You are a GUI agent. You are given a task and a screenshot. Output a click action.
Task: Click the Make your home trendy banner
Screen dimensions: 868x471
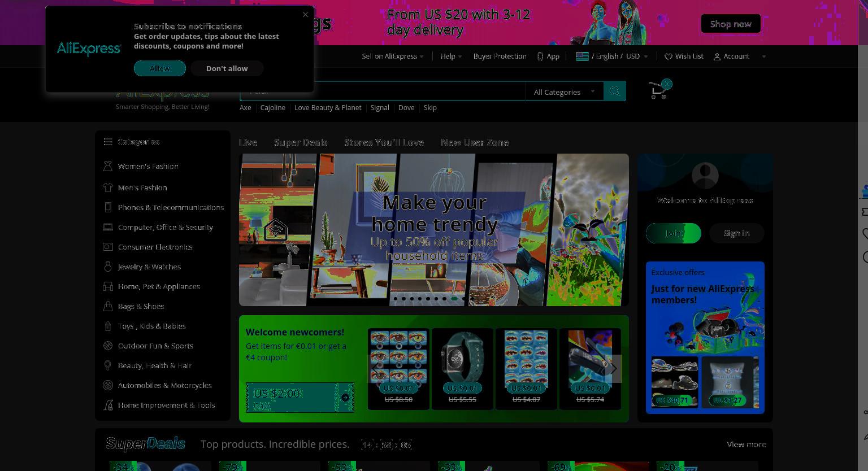(434, 230)
